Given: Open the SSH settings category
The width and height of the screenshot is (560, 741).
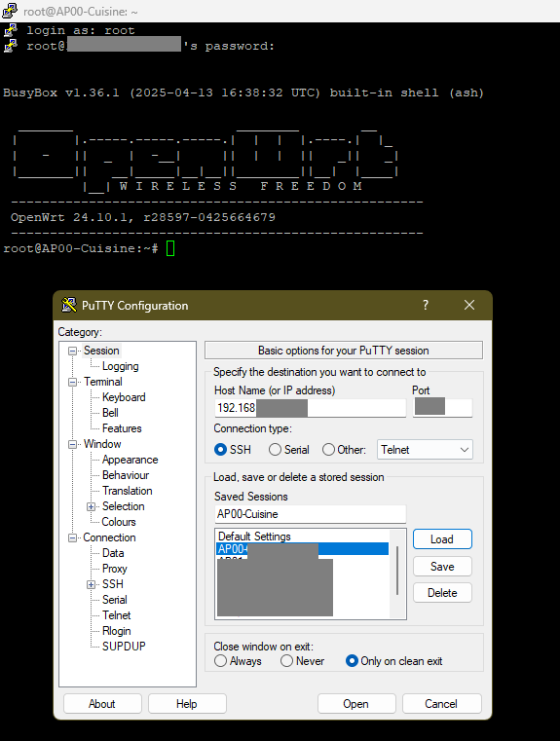Looking at the screenshot, I should [x=112, y=584].
